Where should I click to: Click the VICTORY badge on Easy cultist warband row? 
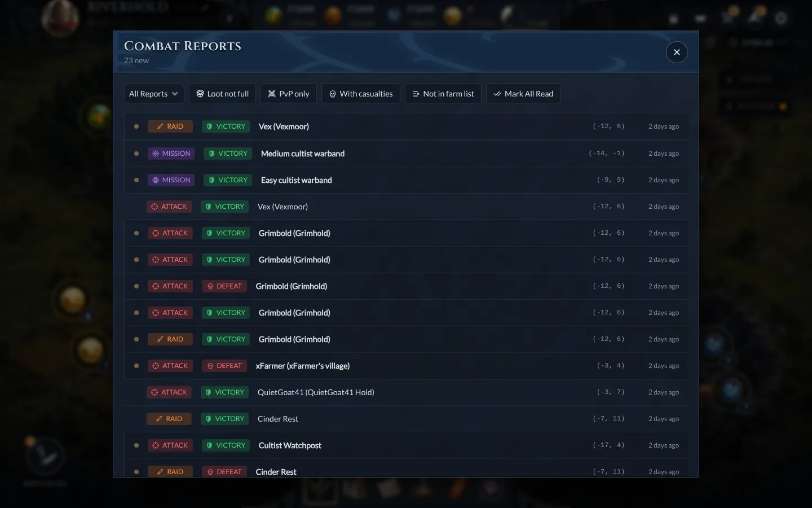[228, 180]
